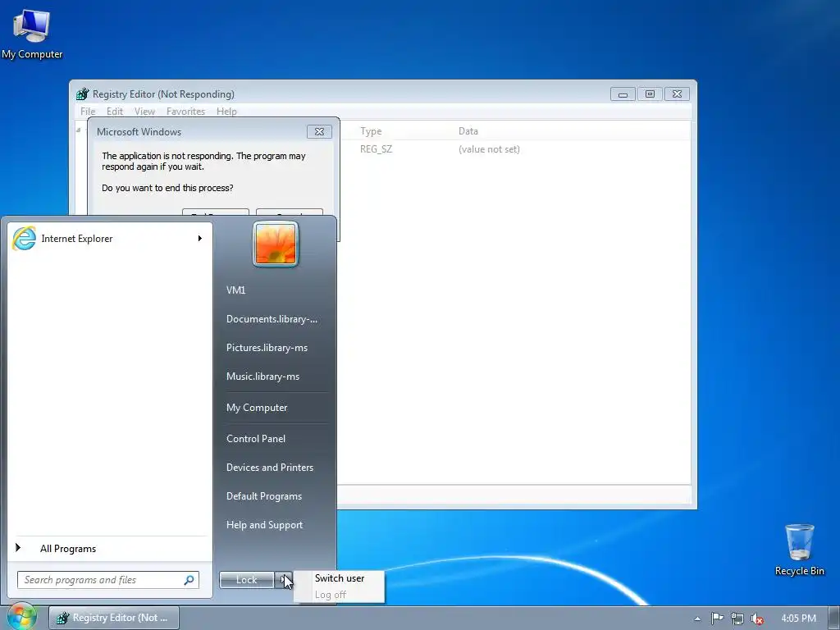Close the Registry Editor window
The width and height of the screenshot is (840, 630).
pos(677,94)
